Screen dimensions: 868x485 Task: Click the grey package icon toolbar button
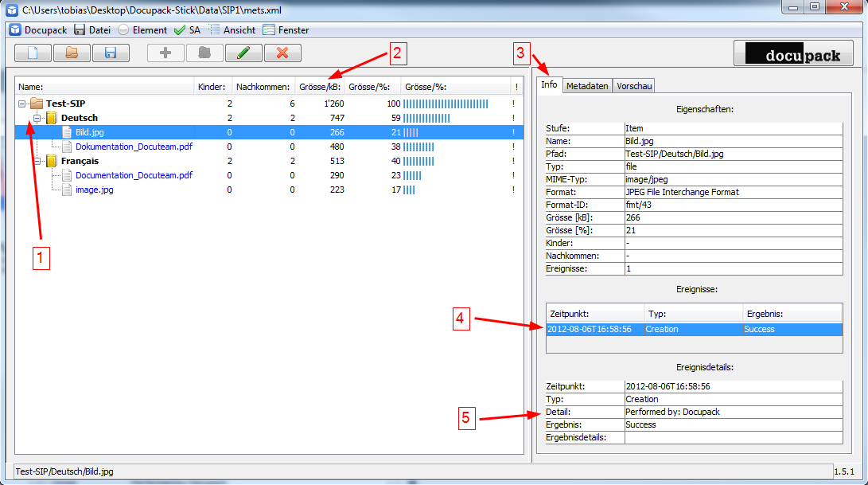point(204,53)
